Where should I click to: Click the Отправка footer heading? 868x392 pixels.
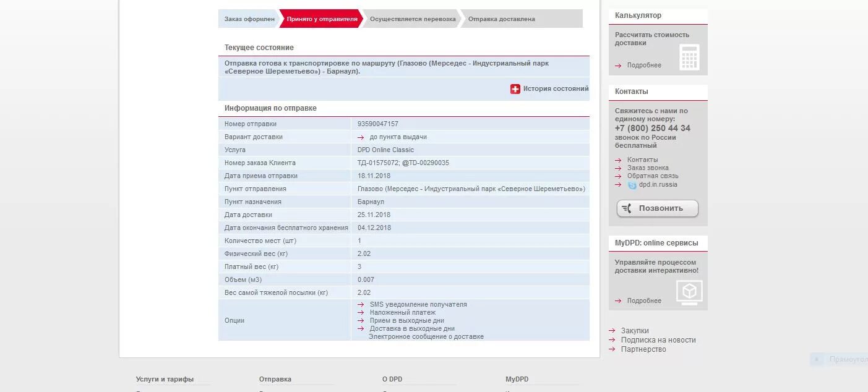pyautogui.click(x=275, y=380)
